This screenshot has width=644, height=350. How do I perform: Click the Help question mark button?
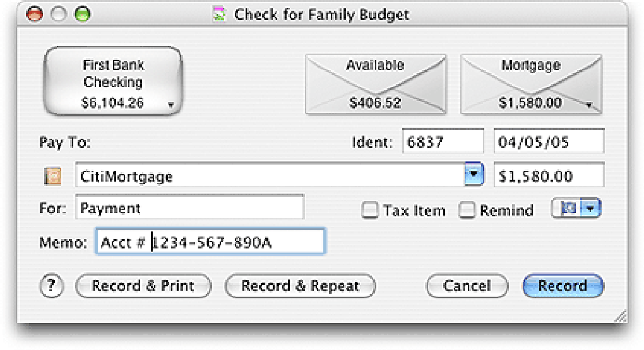point(52,286)
